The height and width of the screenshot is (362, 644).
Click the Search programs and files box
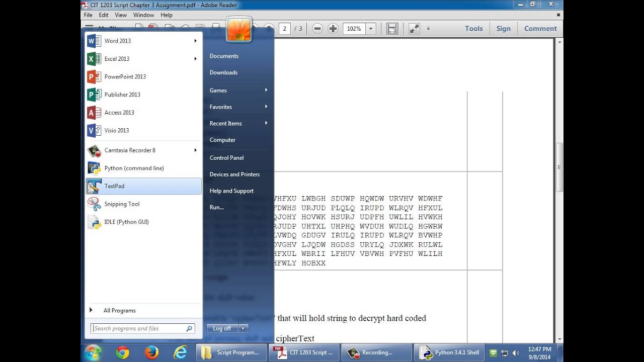click(142, 328)
